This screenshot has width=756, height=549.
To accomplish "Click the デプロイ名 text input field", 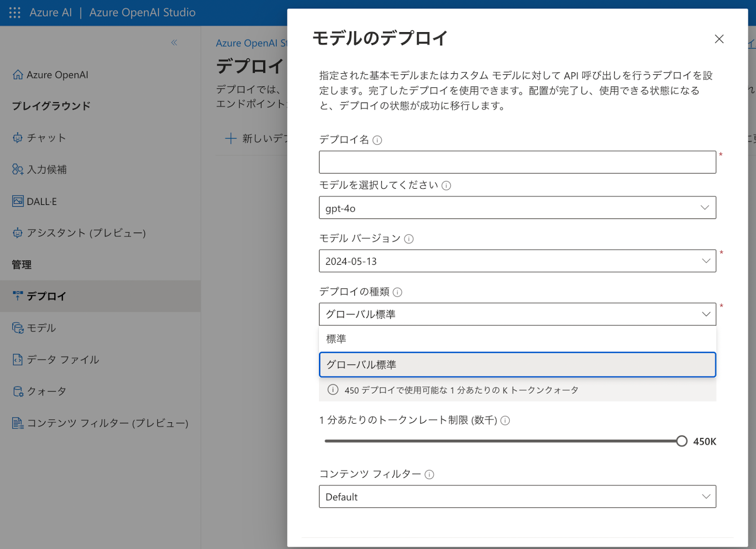I will pos(517,162).
